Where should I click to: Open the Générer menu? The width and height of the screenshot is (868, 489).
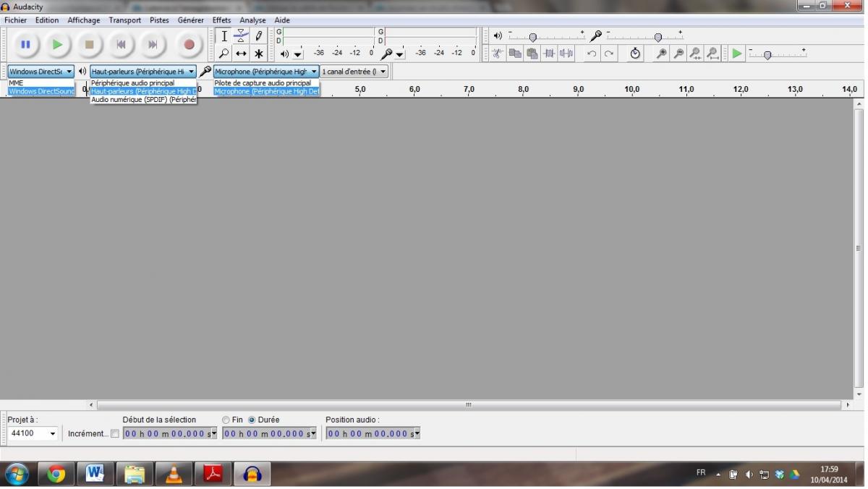point(191,20)
